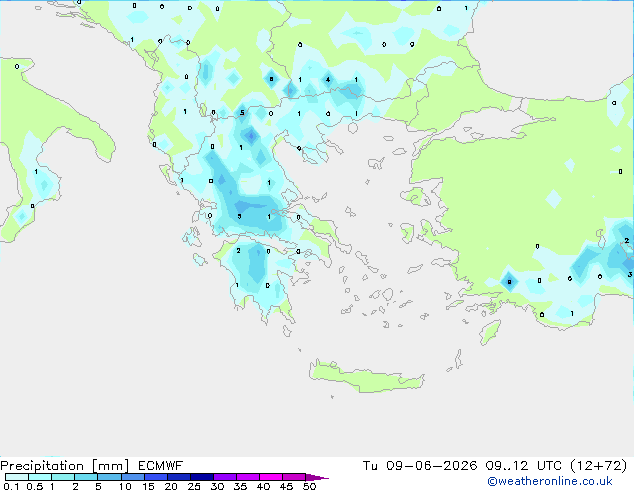Open the weatheronline.co.uk link

(x=550, y=481)
